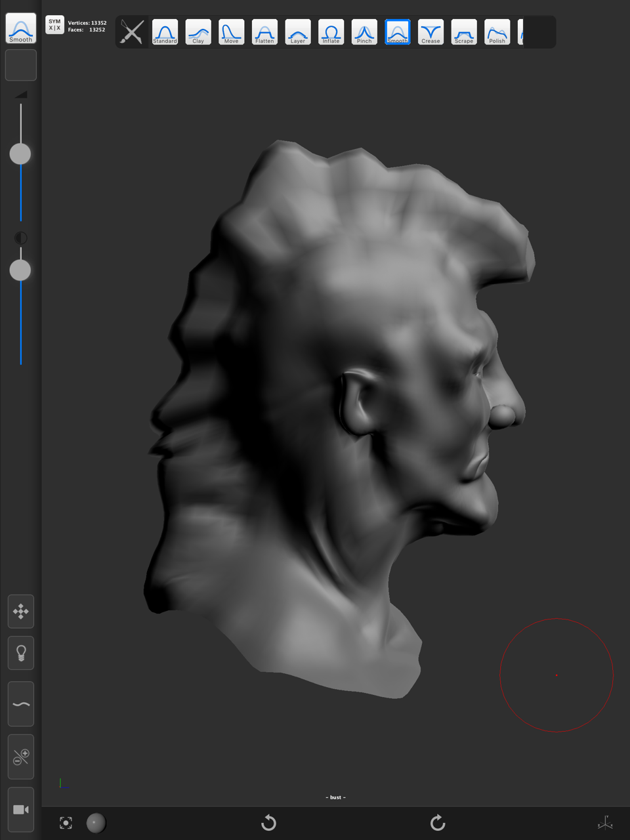
Task: Frame the model with focus icon
Action: [x=66, y=823]
